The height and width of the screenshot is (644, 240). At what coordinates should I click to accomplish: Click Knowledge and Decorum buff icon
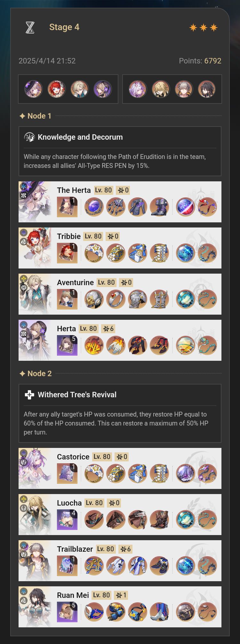[29, 137]
